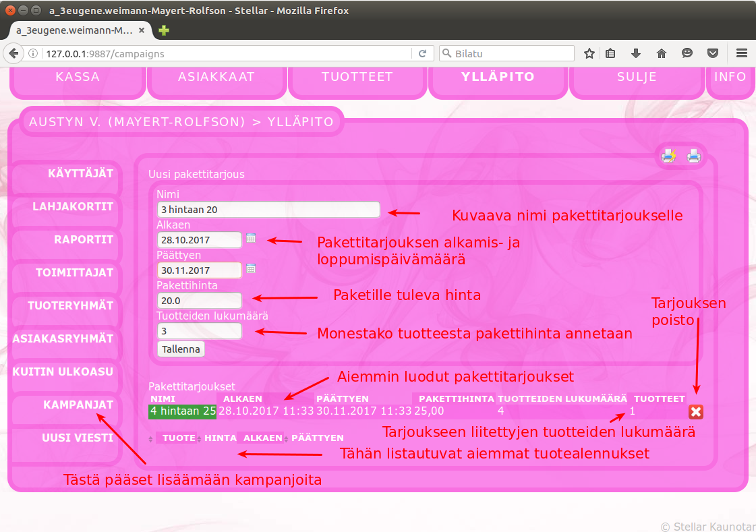Go to Firefox home page icon
The image size is (756, 532).
[662, 53]
